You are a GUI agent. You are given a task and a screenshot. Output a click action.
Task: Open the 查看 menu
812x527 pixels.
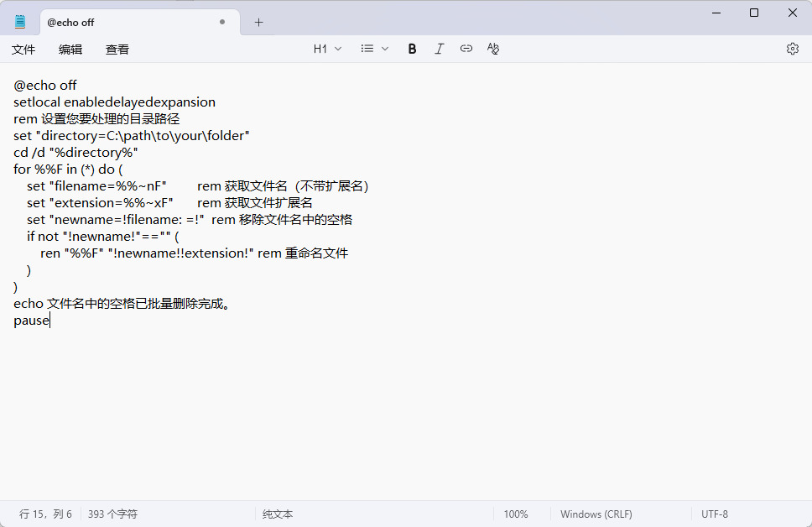(117, 50)
